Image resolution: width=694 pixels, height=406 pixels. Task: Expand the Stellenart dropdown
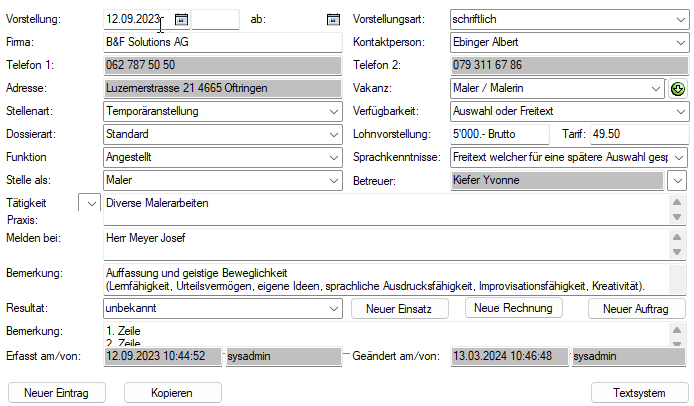click(333, 111)
